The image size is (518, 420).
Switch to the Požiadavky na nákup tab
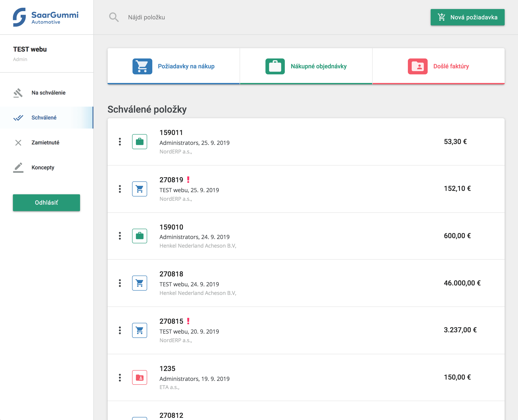click(174, 66)
